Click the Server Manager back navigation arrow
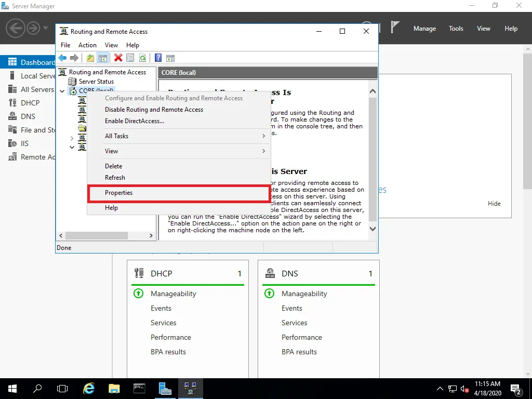 pos(15,28)
